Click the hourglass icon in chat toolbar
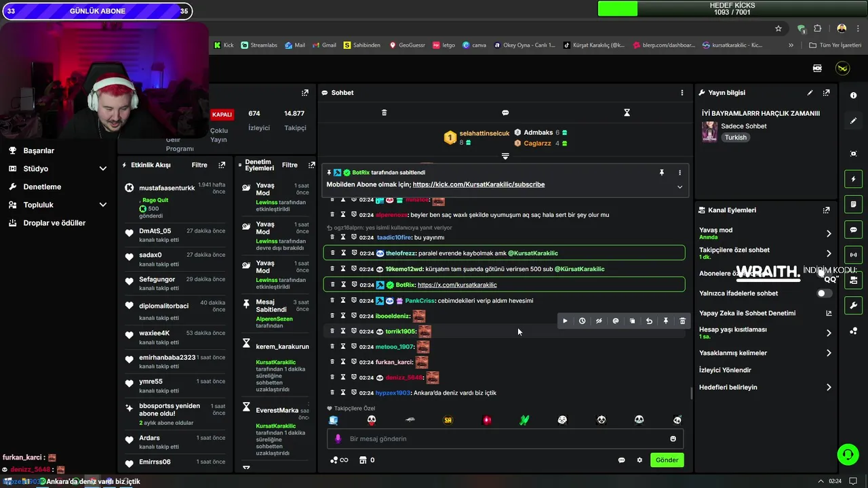 [x=627, y=113]
